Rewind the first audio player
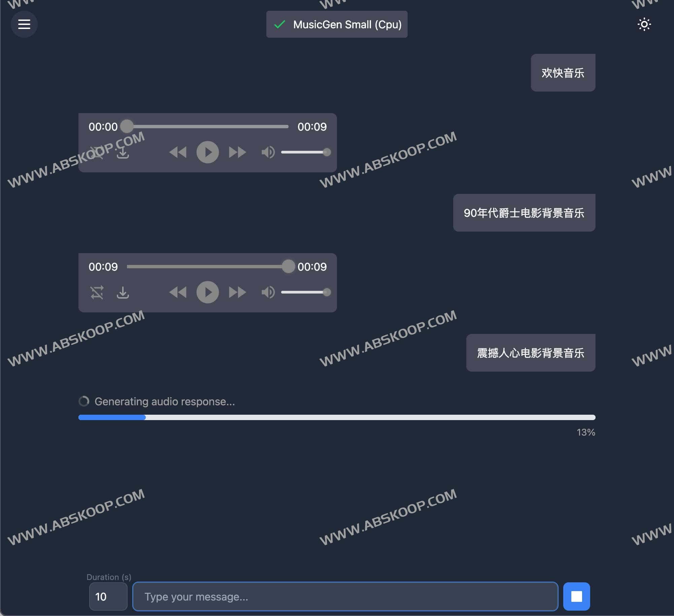 (x=178, y=152)
